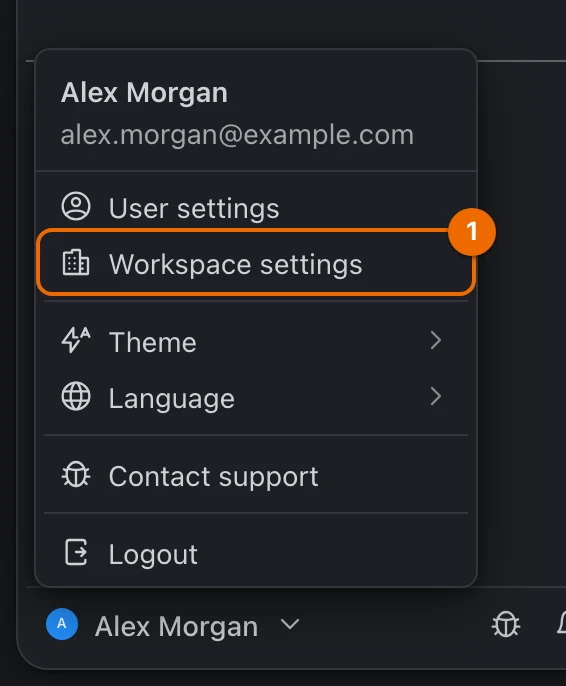This screenshot has width=566, height=686.
Task: Open User settings from the menu
Action: tap(256, 208)
